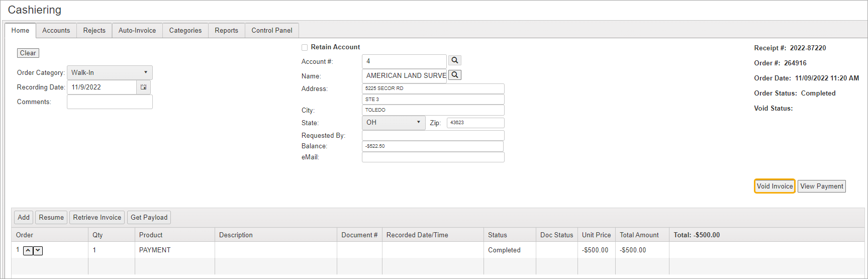Click the Account # search magnifier icon
868x279 pixels.
click(x=454, y=60)
